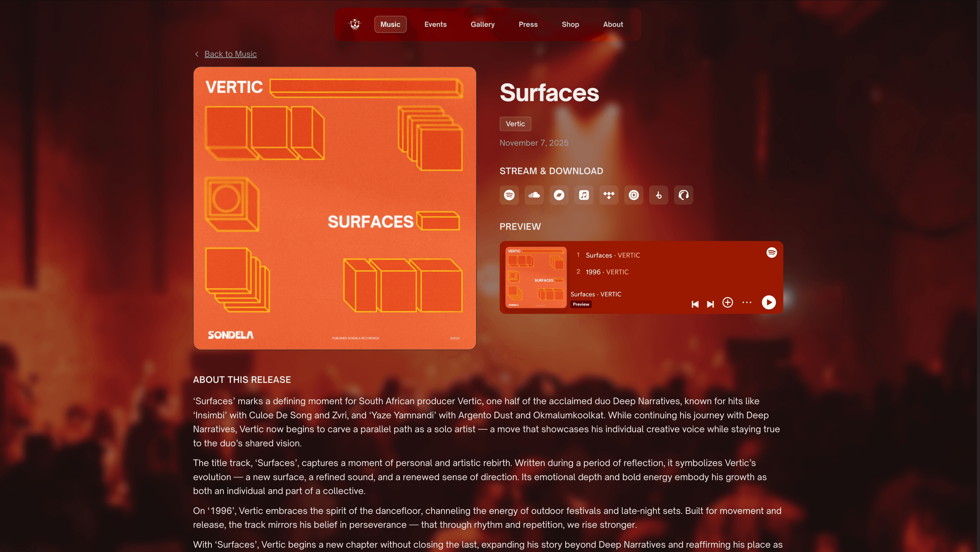Open the Tidal streaming link
Viewport: 980px width, 552px height.
(x=609, y=195)
